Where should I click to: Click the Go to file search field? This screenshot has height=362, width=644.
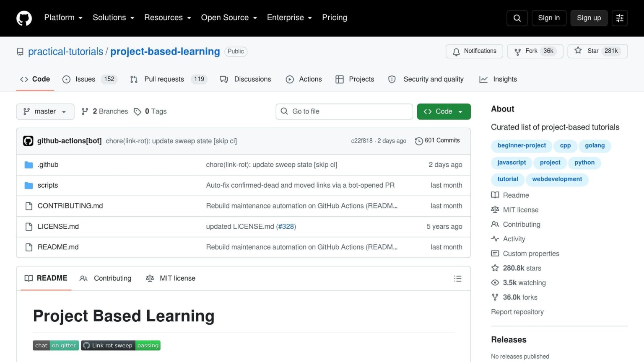point(344,111)
